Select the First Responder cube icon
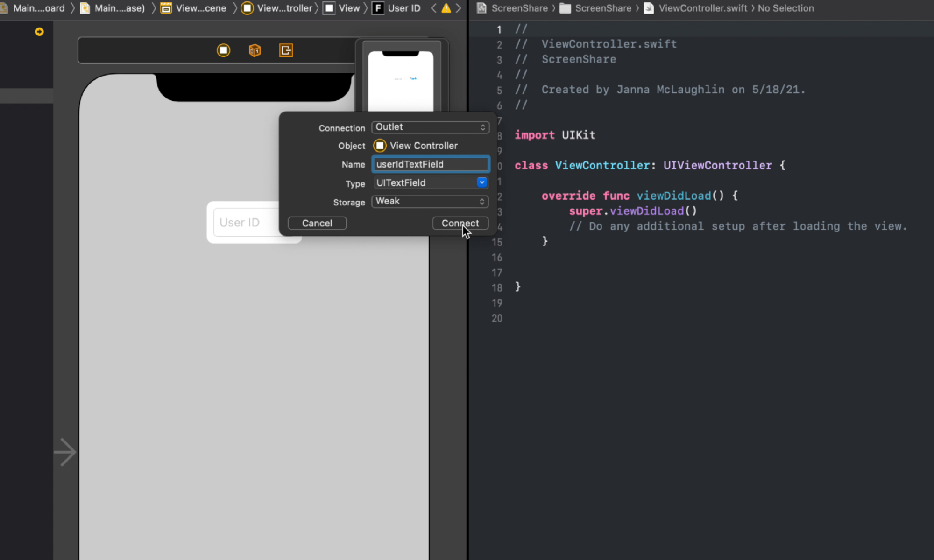Screen dimensions: 934x560 (x=255, y=50)
